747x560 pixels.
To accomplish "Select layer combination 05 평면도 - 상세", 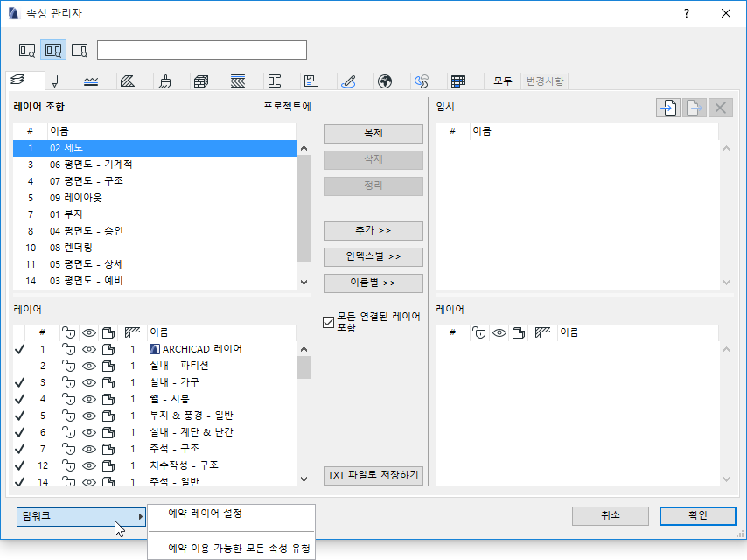I will point(155,264).
